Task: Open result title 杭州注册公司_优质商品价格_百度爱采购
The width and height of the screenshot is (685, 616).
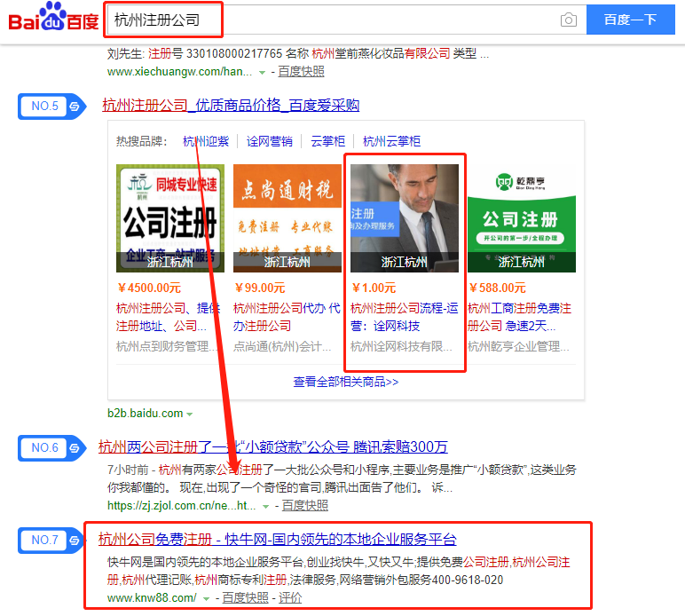Action: pyautogui.click(x=231, y=106)
